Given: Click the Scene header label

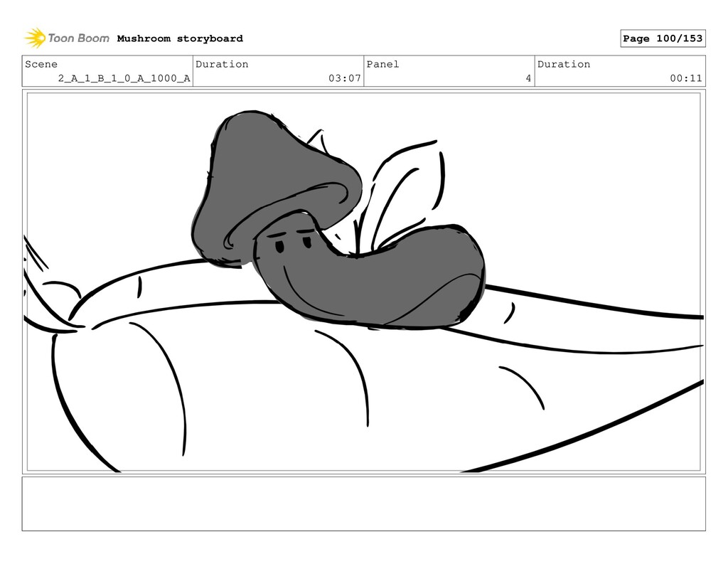Looking at the screenshot, I should (x=41, y=64).
